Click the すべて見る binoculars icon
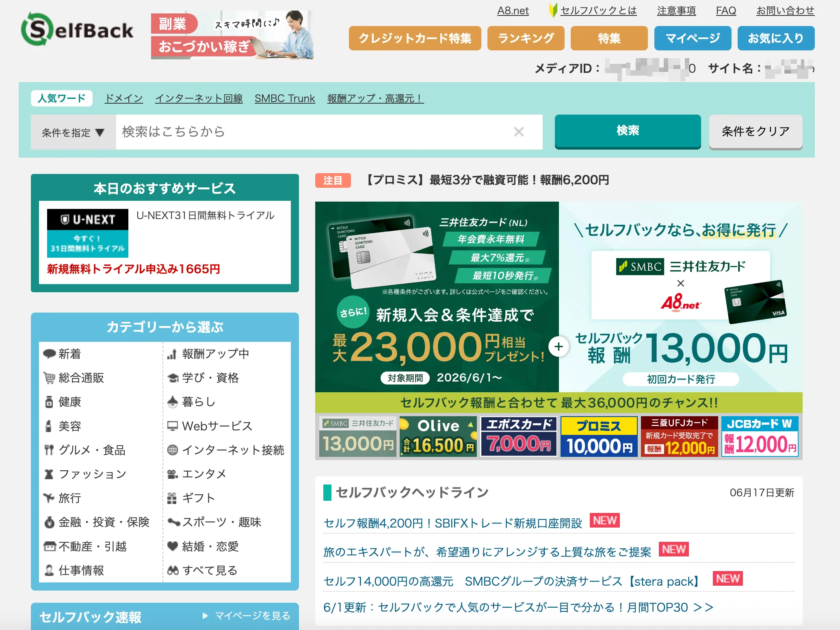Viewport: 840px width, 630px height. coord(173,570)
